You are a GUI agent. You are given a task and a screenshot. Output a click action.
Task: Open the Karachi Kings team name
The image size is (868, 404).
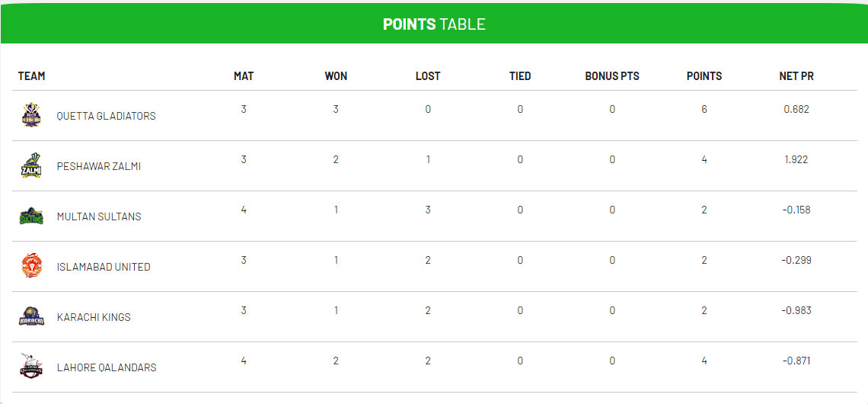coord(94,317)
